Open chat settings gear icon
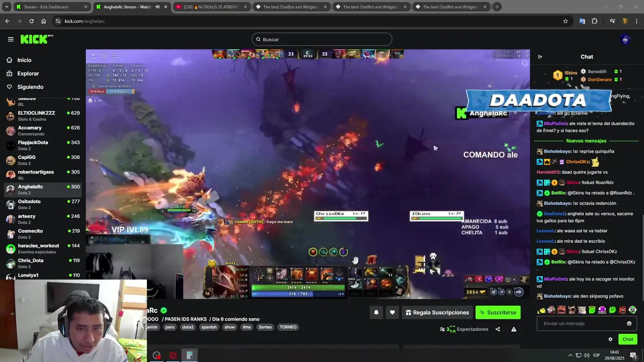This screenshot has width=644, height=362. [610, 339]
